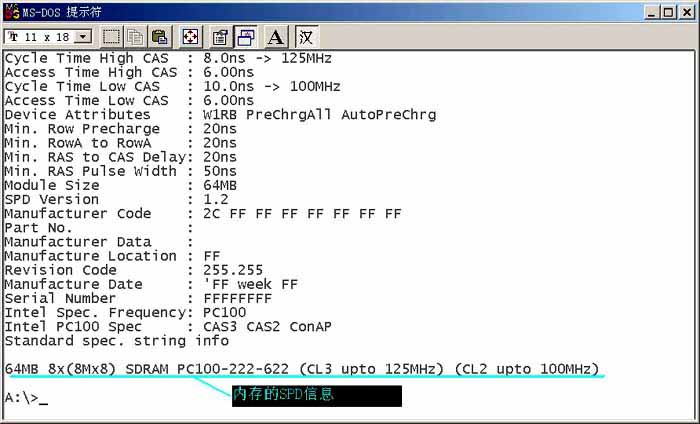Toggle full screen mode icon
This screenshot has height=424, width=700.
click(x=191, y=37)
